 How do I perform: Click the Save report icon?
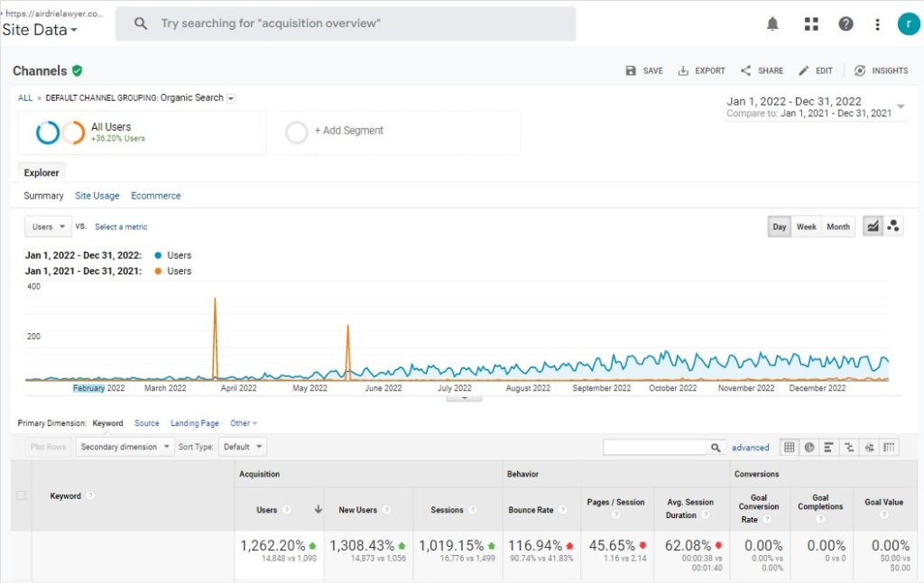(644, 70)
